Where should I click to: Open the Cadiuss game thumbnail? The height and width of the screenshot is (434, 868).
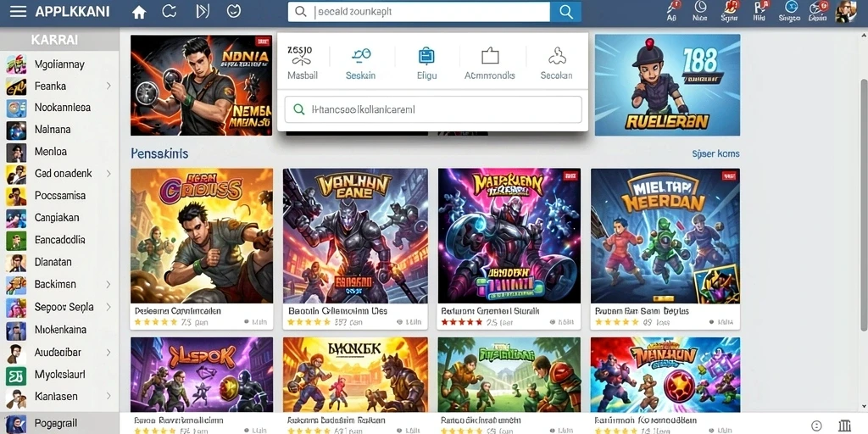click(x=202, y=236)
